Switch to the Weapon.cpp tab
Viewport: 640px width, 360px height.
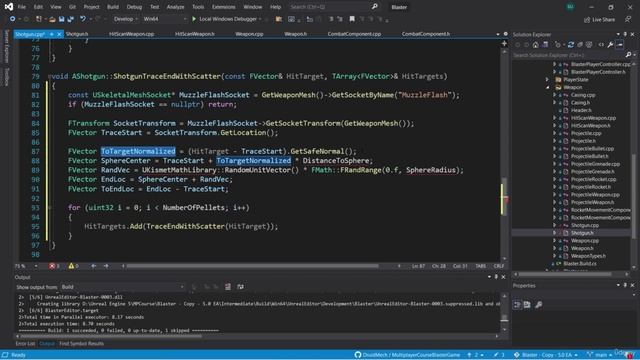[x=249, y=34]
